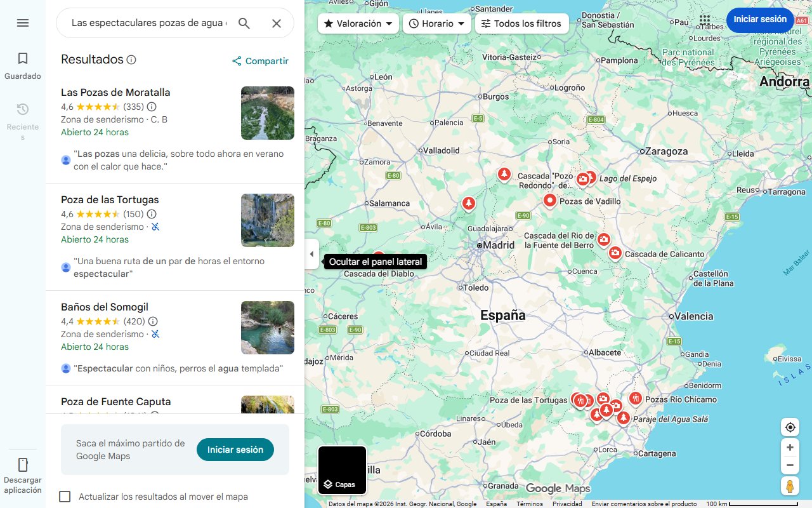This screenshot has width=812, height=508.
Task: Collapse the side panel with the arrow
Action: pyautogui.click(x=311, y=254)
